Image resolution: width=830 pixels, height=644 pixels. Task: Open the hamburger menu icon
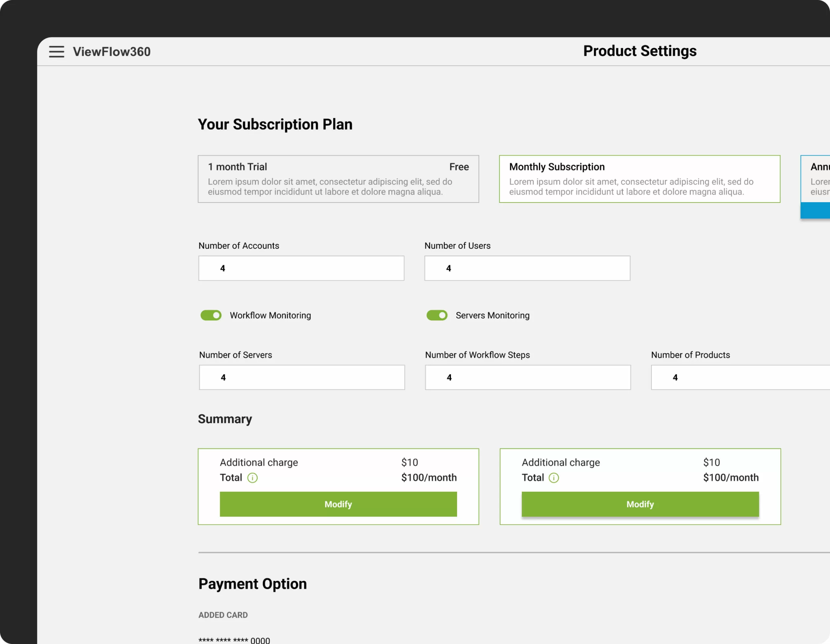tap(57, 51)
